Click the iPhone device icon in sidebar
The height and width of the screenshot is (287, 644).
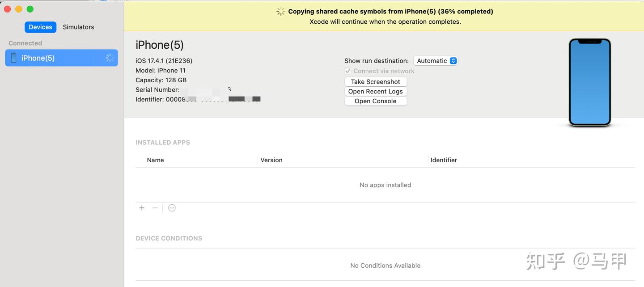pos(13,58)
